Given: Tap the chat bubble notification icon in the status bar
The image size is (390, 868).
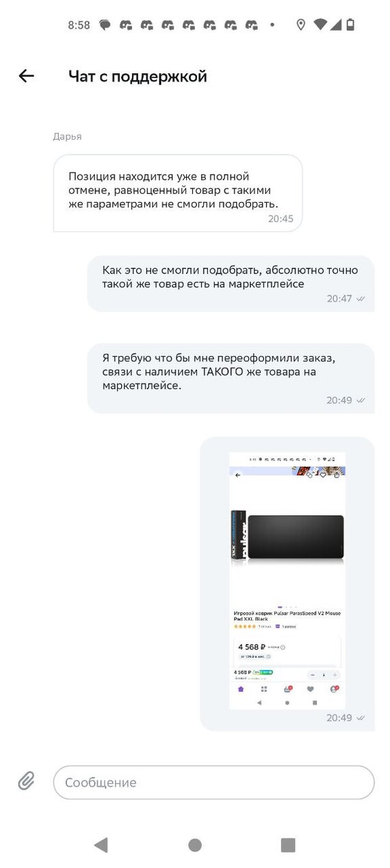Looking at the screenshot, I should (105, 25).
